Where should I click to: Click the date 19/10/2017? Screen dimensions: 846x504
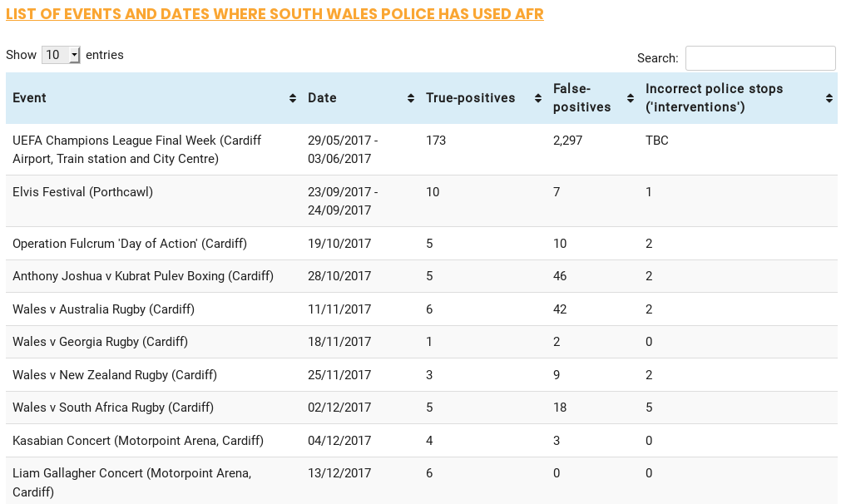[339, 244]
